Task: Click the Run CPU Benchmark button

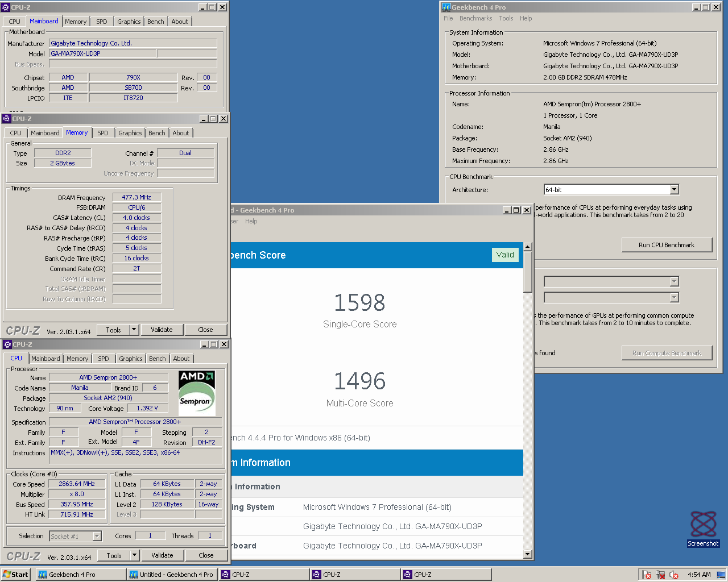Action: point(667,245)
